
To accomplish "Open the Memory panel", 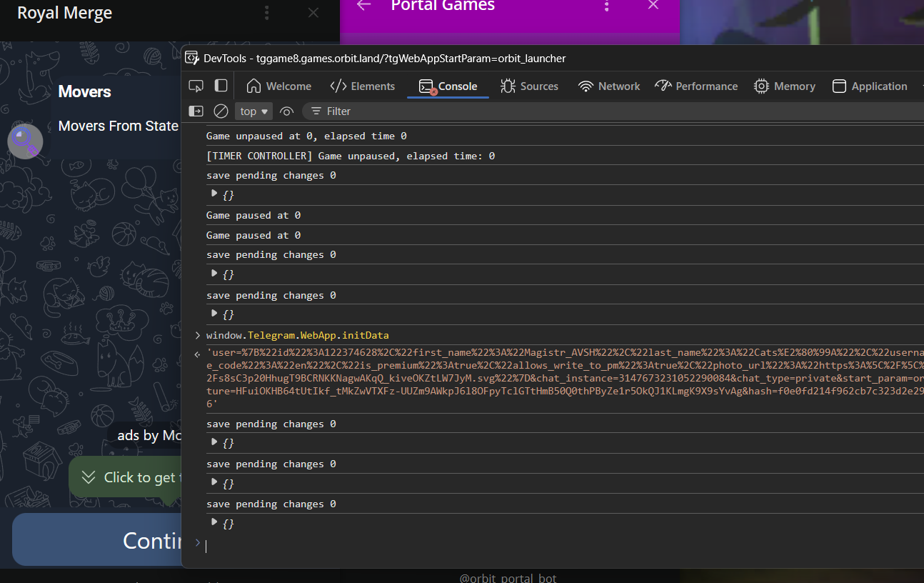I will pyautogui.click(x=785, y=86).
